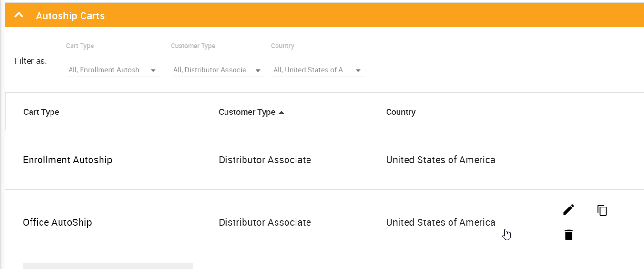Open the Customer Type filter dropdown

coord(218,70)
